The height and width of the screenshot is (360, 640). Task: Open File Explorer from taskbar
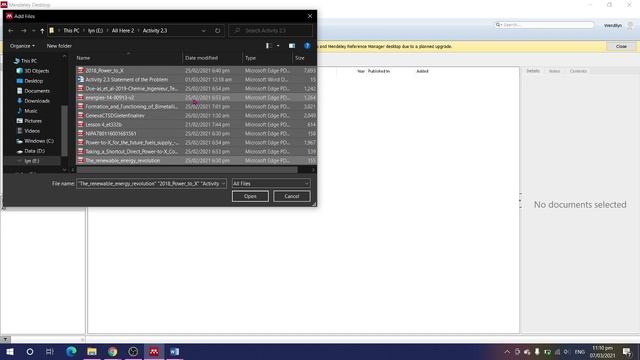click(x=92, y=351)
